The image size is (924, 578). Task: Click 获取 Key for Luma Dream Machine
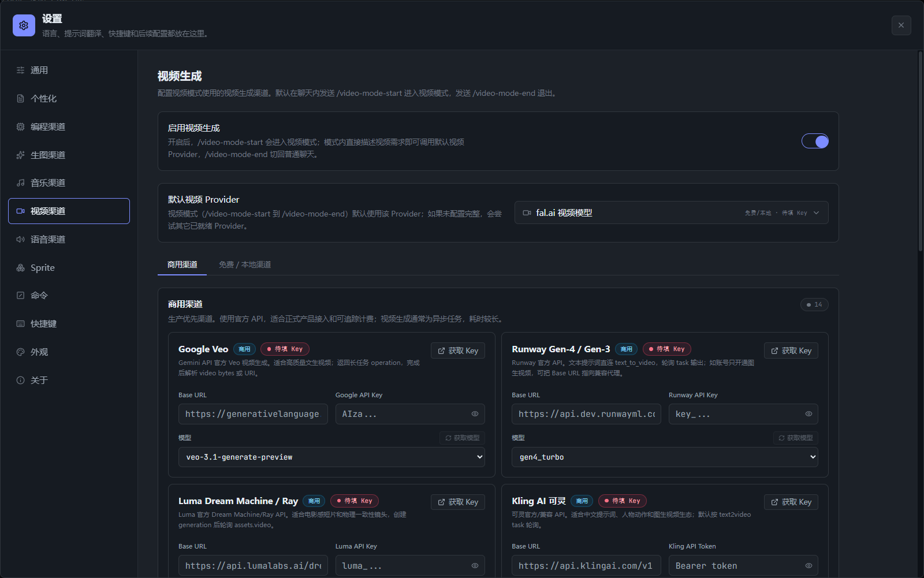coord(458,502)
